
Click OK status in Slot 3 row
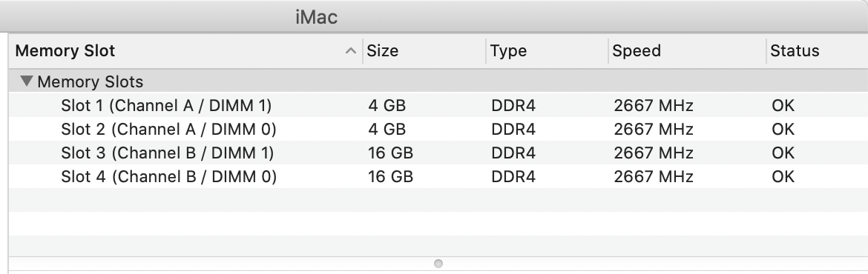click(783, 153)
